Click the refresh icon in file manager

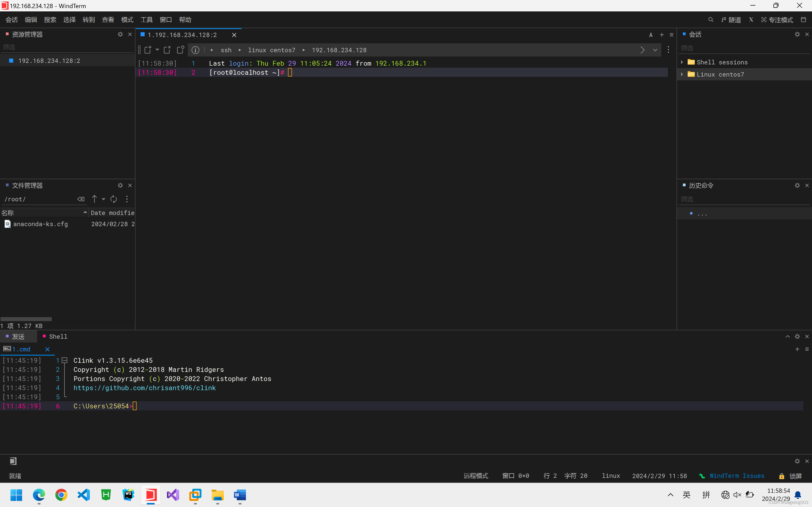click(114, 199)
